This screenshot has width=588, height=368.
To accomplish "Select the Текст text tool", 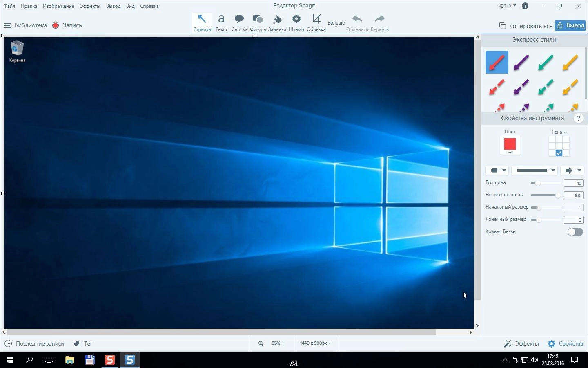I will [x=221, y=22].
